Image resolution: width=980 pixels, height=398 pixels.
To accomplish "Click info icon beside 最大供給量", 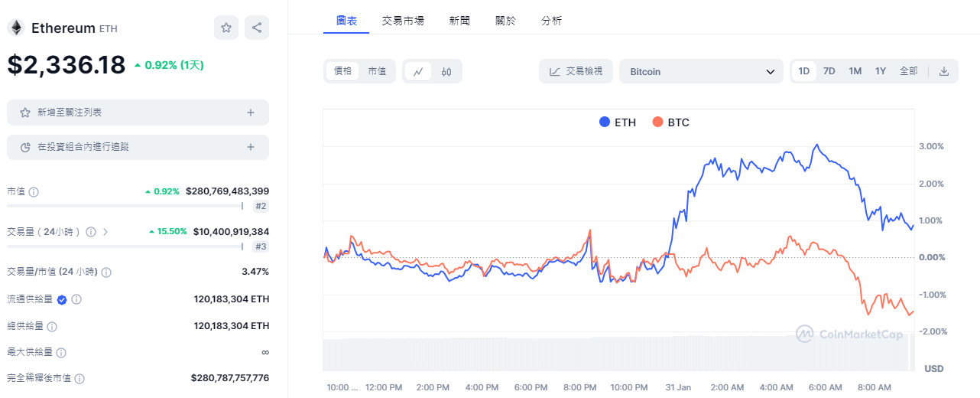I will (x=61, y=353).
